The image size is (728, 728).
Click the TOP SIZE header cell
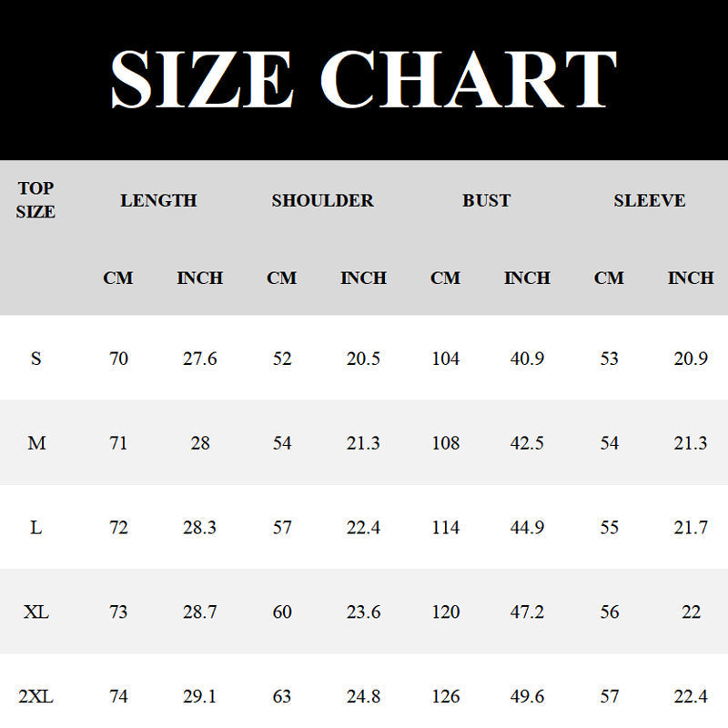click(36, 200)
